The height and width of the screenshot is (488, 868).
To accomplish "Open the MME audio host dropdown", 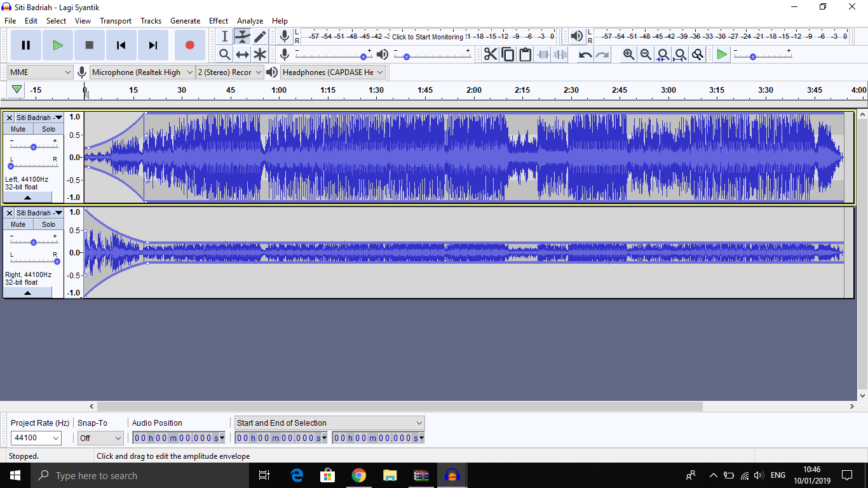I will coord(41,72).
